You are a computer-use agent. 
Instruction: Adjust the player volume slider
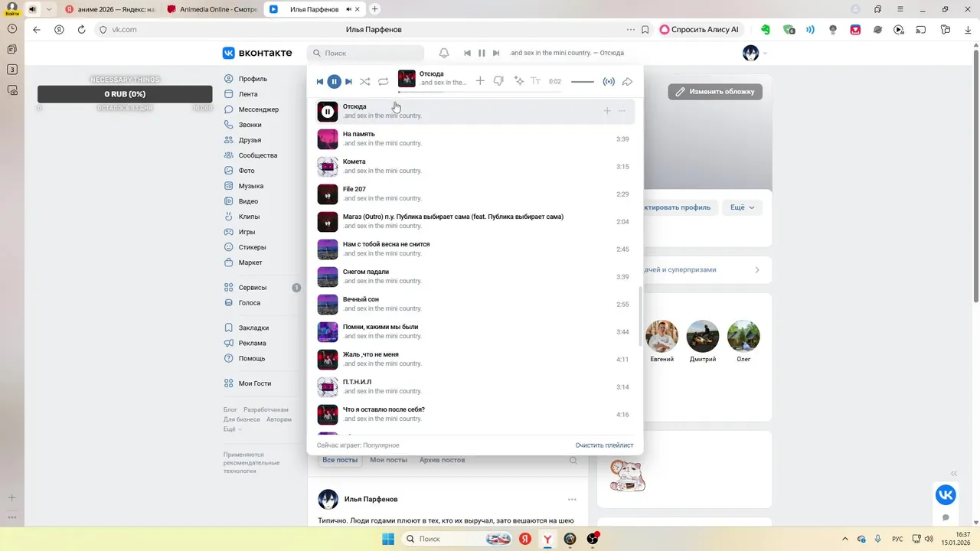pyautogui.click(x=583, y=82)
